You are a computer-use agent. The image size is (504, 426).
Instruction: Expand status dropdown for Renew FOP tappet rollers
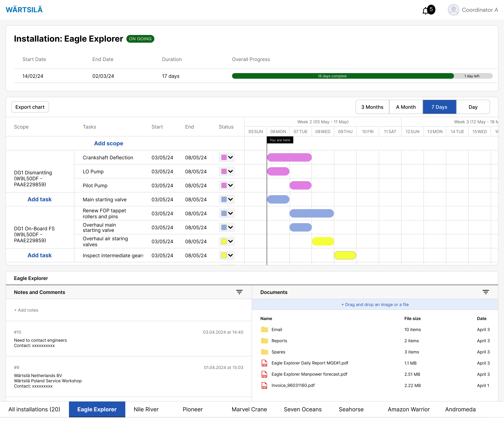point(227,214)
